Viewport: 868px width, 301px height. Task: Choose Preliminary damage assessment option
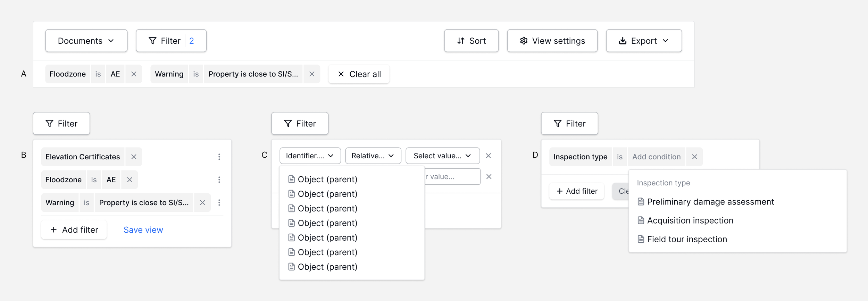(x=710, y=202)
